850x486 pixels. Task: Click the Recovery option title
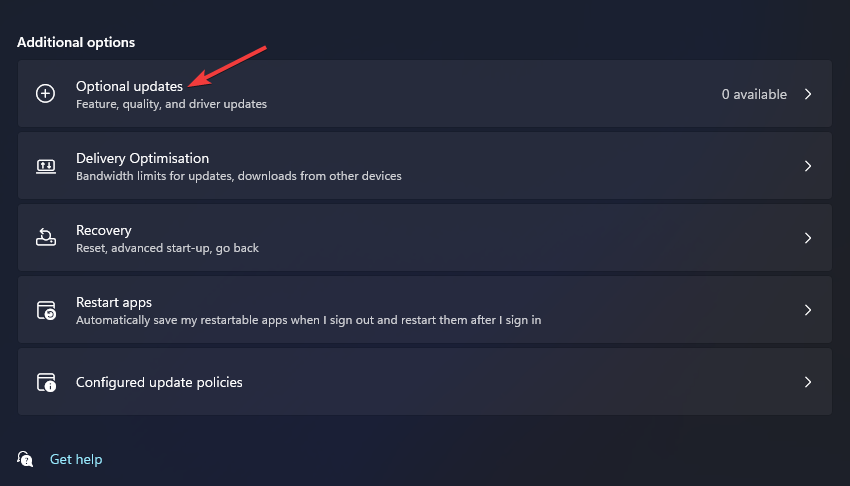pyautogui.click(x=104, y=230)
